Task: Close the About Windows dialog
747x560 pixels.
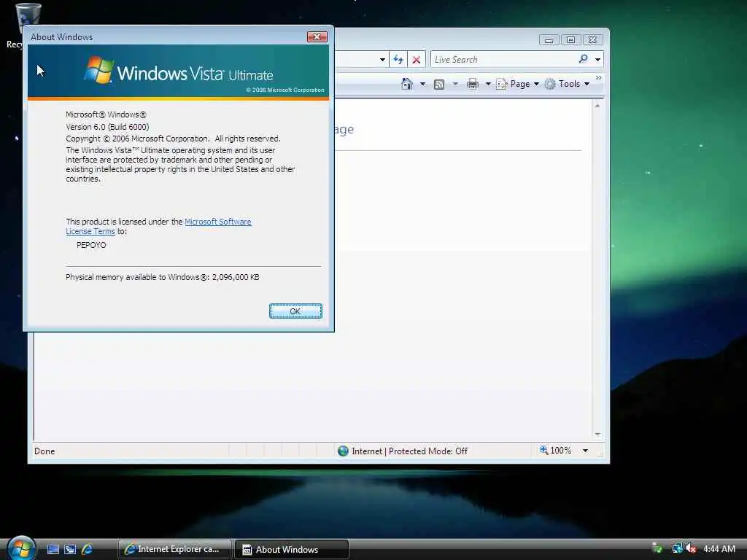Action: point(317,36)
